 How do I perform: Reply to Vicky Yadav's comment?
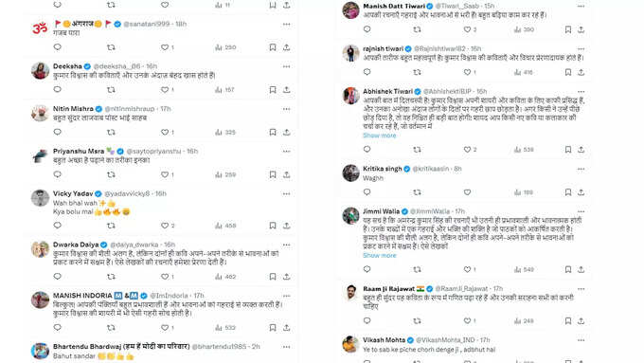58,226
